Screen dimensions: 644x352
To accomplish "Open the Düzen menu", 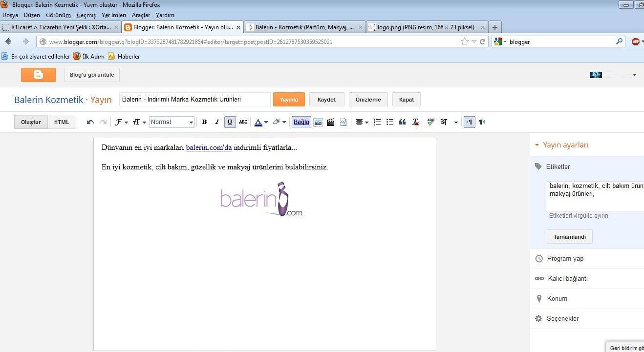I will 32,15.
